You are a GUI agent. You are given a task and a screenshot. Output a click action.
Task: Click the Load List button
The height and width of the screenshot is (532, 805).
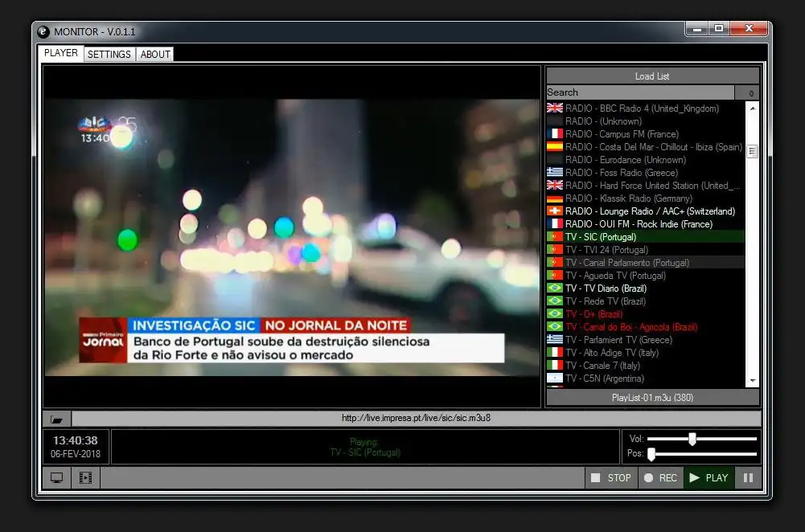click(x=652, y=76)
